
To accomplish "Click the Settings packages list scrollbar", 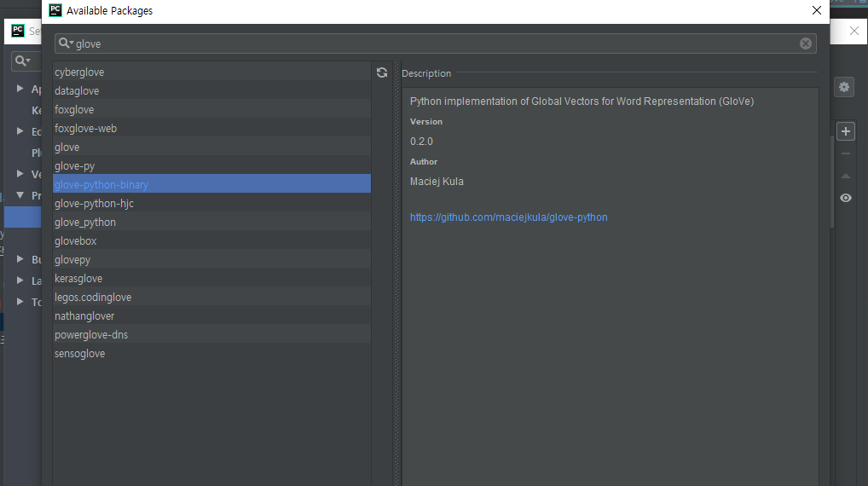I will (832, 182).
